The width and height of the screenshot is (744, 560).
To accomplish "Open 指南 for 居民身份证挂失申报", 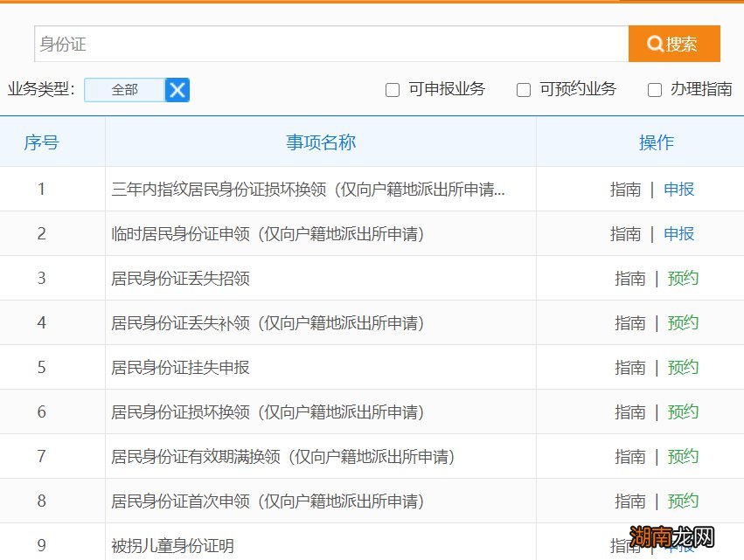I will [x=630, y=367].
